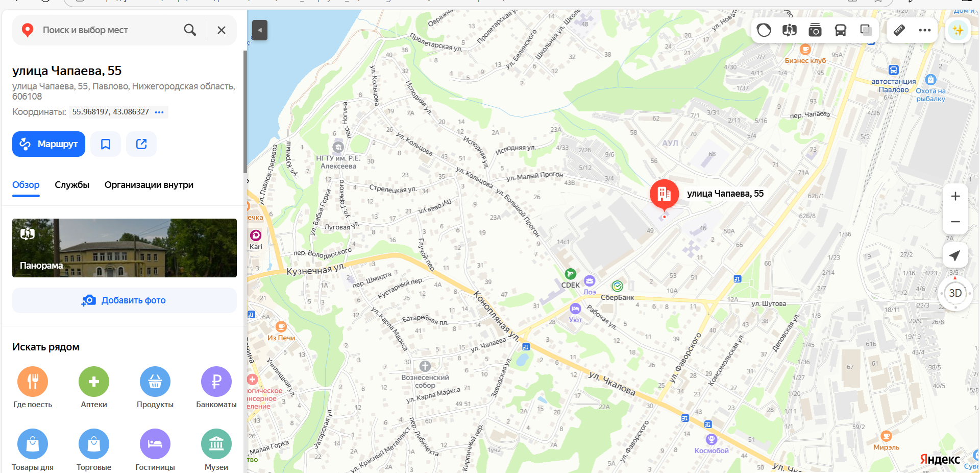Screen dimensions: 980x473
Task: Click the Маршрут route button
Action: click(x=48, y=144)
